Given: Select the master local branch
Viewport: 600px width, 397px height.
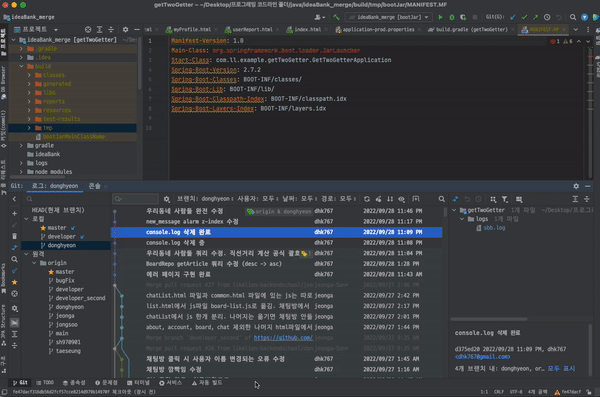Looking at the screenshot, I should click(57, 228).
